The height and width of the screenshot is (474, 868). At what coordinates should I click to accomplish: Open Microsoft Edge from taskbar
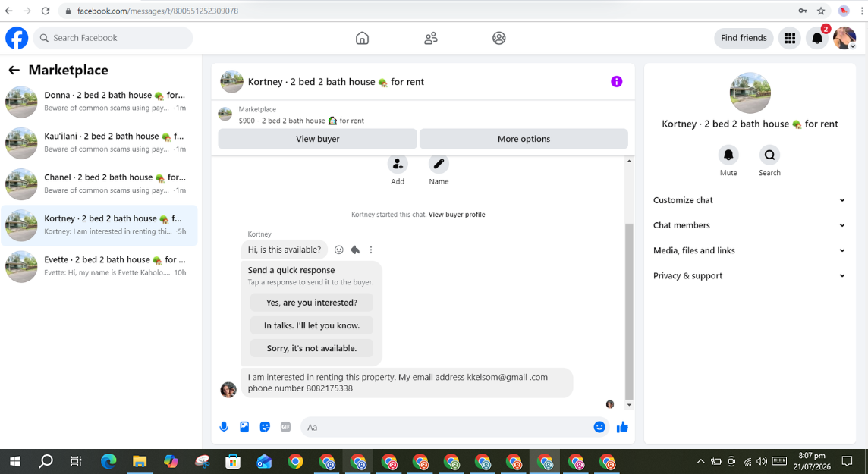click(108, 461)
